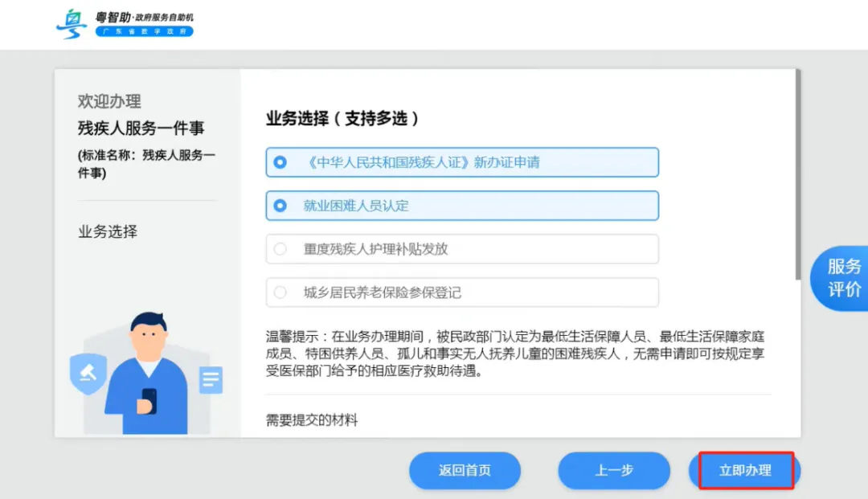This screenshot has height=499, width=868.
Task: Click the document icon beside the man illustration
Action: [x=211, y=379]
